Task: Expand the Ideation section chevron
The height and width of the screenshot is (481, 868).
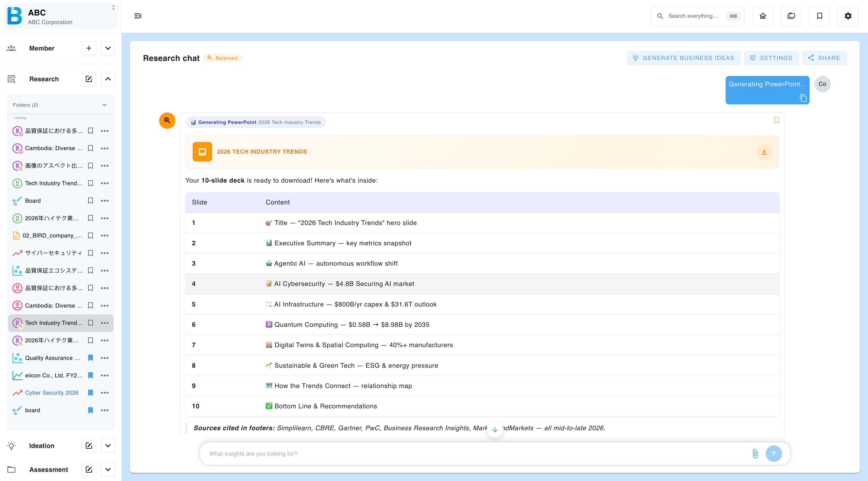Action: tap(108, 446)
